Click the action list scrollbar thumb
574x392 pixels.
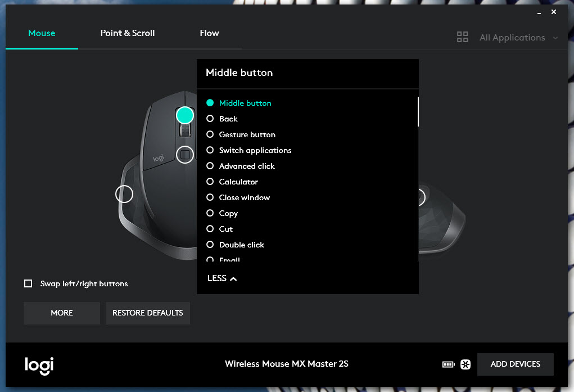click(x=418, y=112)
